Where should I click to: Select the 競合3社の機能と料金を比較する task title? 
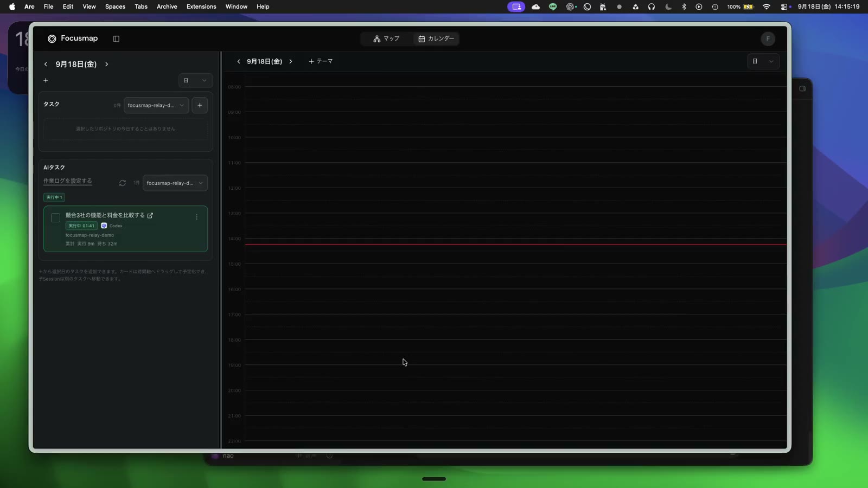tap(105, 216)
